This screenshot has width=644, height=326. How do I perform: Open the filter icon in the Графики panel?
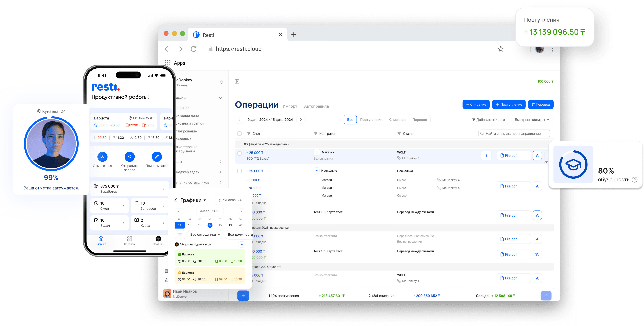click(x=180, y=234)
